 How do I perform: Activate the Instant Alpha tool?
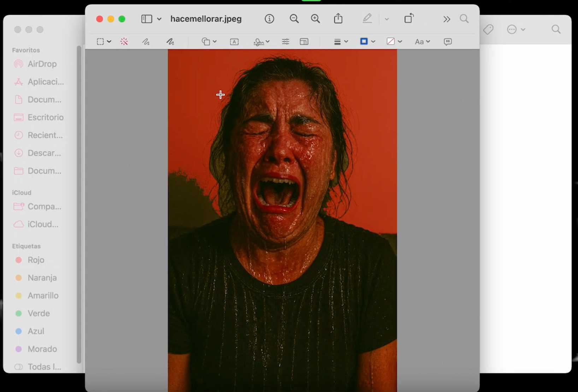124,42
